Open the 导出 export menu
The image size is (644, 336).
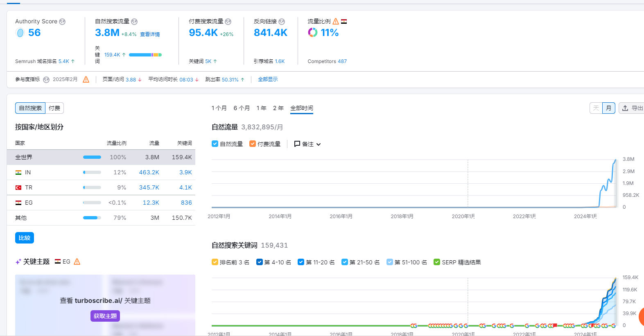point(633,108)
